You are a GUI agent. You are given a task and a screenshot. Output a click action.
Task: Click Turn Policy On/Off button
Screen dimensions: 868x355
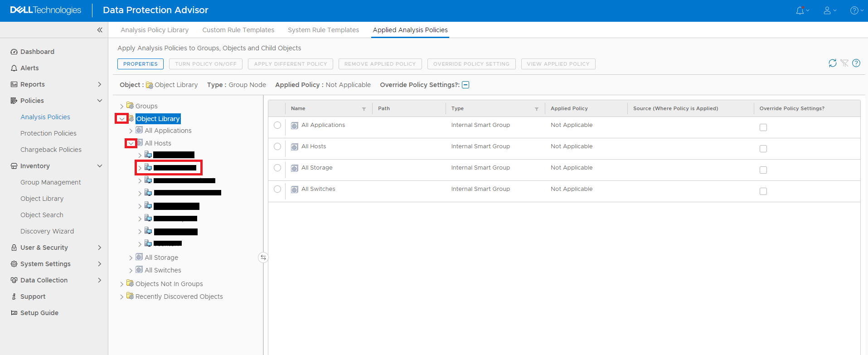pos(206,64)
